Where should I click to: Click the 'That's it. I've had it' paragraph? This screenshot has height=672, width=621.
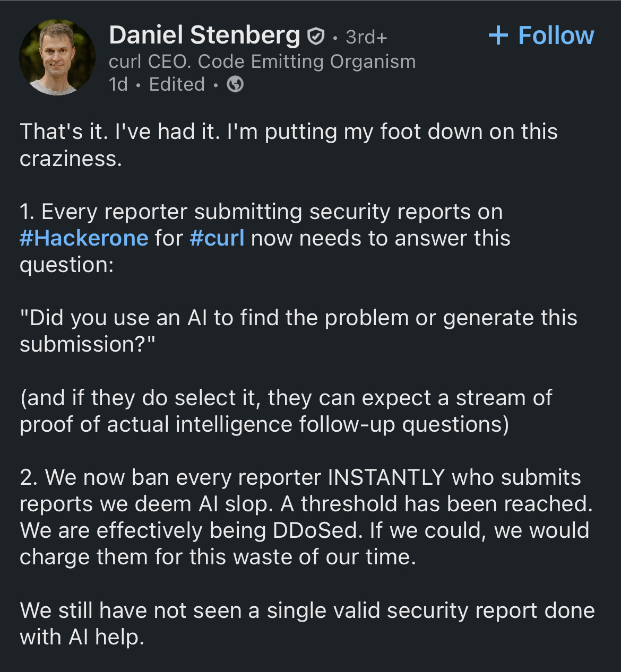289,145
